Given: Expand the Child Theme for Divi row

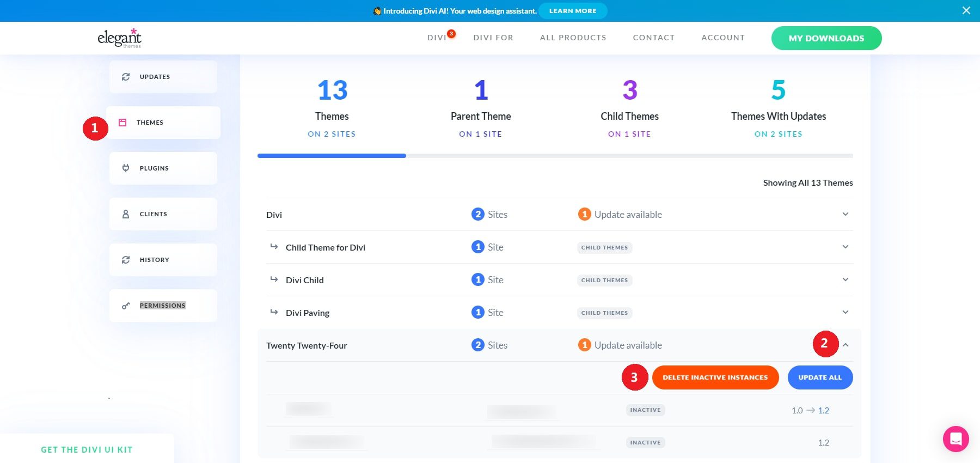Looking at the screenshot, I should pyautogui.click(x=846, y=247).
